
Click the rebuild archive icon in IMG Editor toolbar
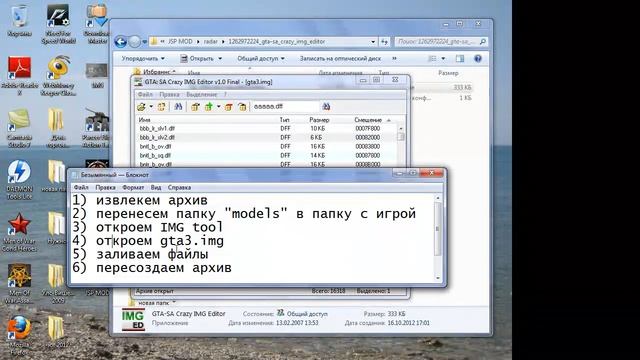(x=162, y=107)
